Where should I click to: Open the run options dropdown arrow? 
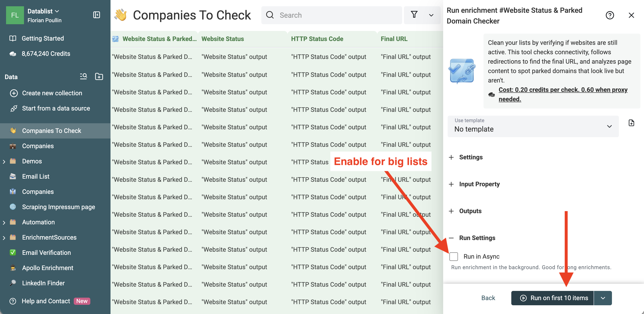click(603, 298)
